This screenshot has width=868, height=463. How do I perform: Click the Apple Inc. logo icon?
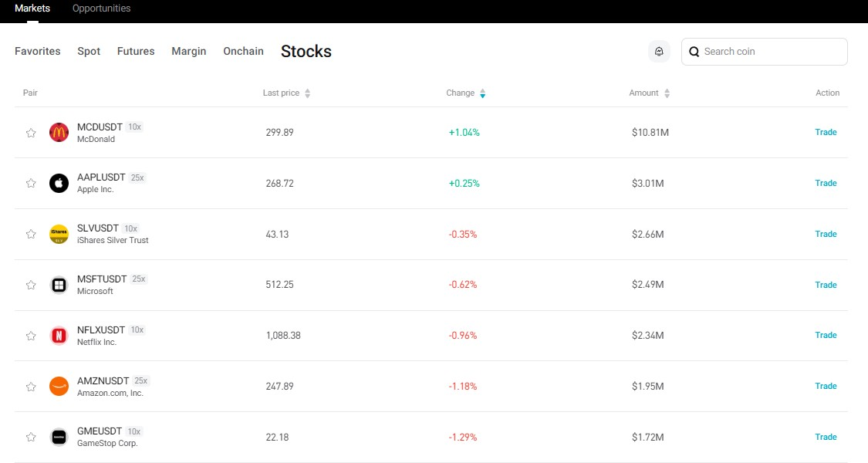(x=59, y=183)
